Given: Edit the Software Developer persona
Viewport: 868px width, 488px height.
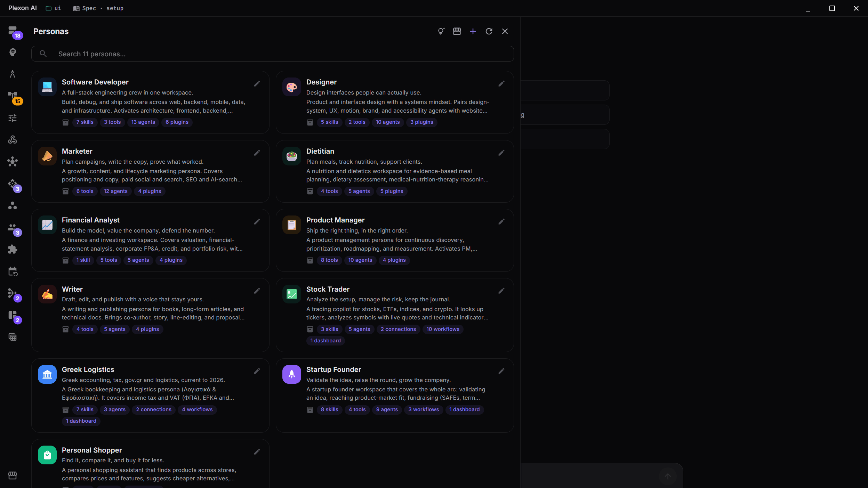Looking at the screenshot, I should tap(257, 83).
